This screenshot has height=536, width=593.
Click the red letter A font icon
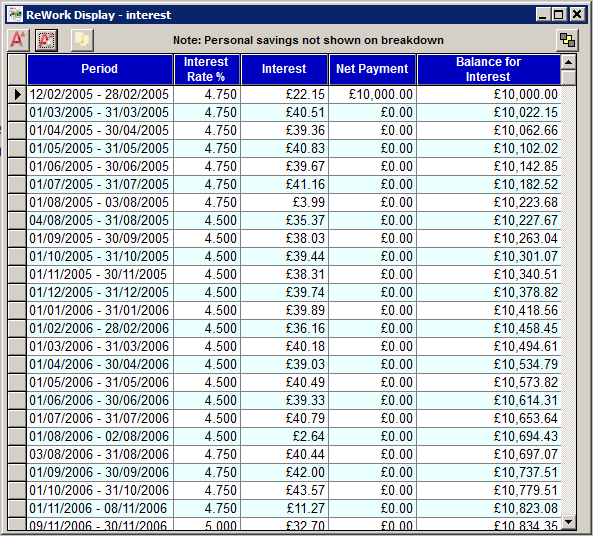pos(18,40)
